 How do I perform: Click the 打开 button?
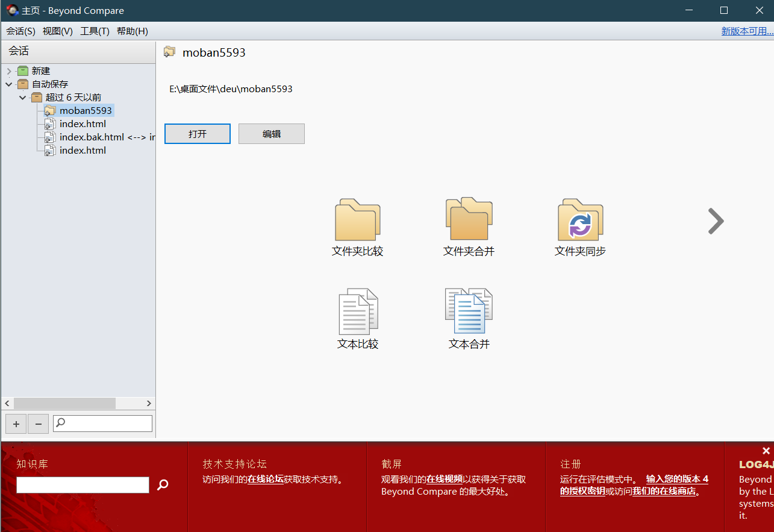(x=198, y=134)
